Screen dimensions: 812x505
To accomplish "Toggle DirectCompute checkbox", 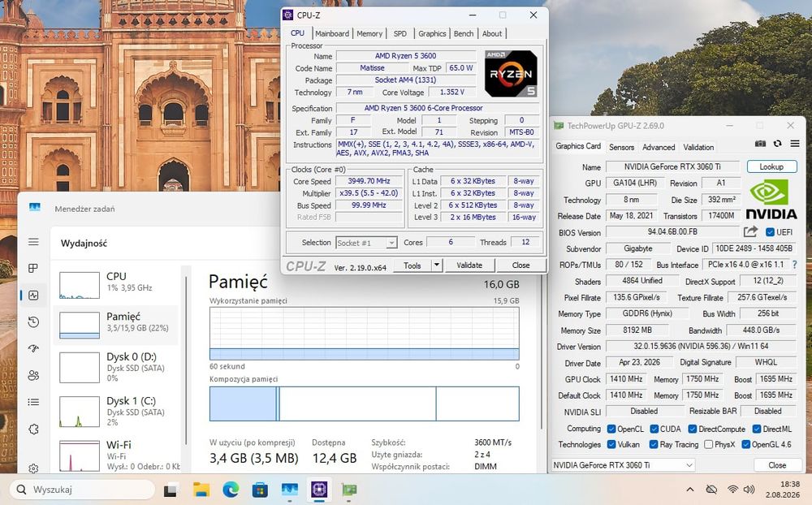I will (693, 429).
